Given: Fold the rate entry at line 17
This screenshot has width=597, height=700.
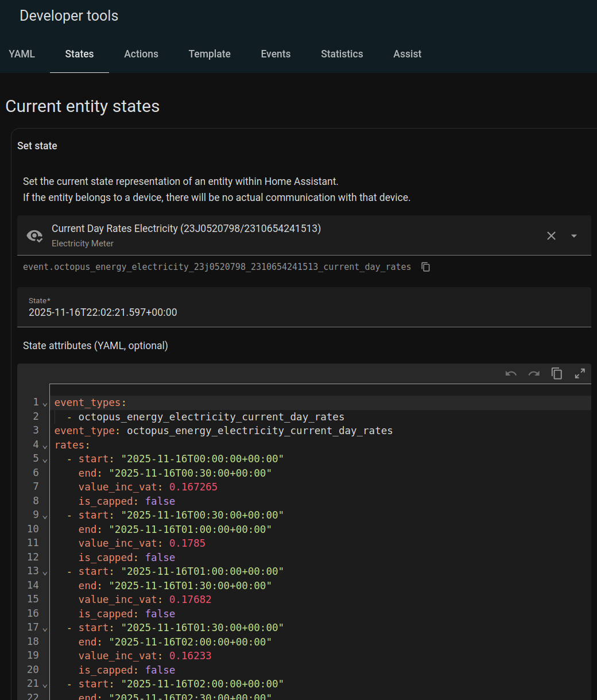Looking at the screenshot, I should (45, 629).
